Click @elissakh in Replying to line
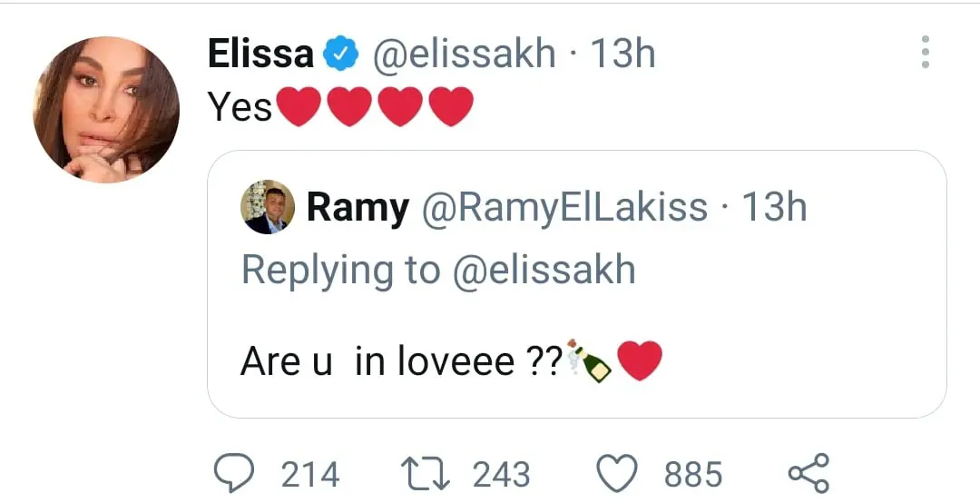 point(544,271)
